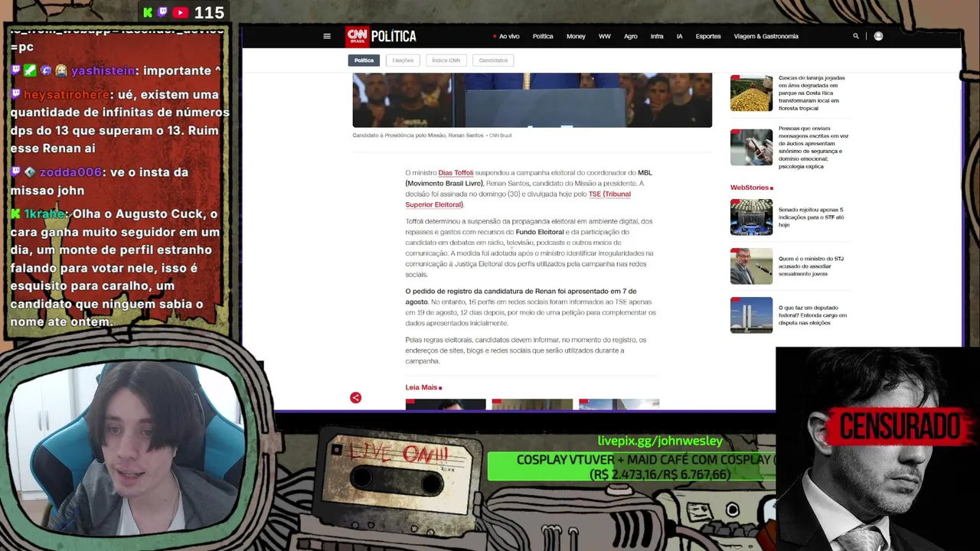Click the streamer webcam feed

[126, 448]
